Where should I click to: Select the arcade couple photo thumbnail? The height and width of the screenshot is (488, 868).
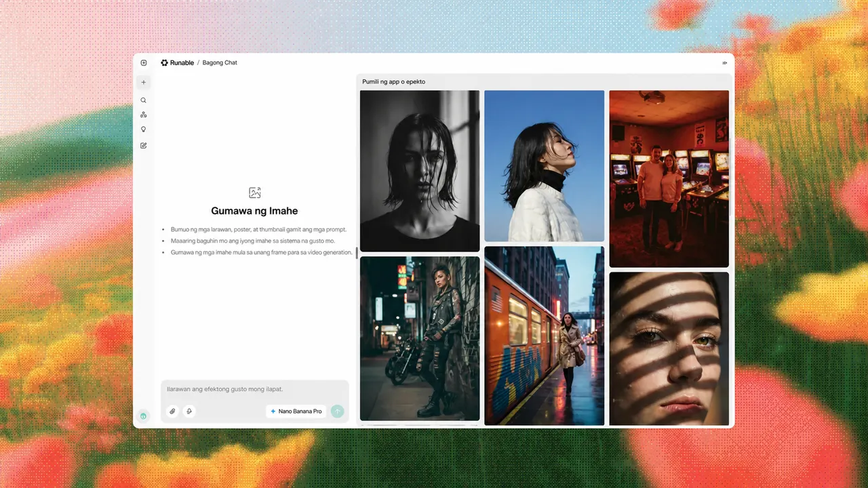point(669,179)
